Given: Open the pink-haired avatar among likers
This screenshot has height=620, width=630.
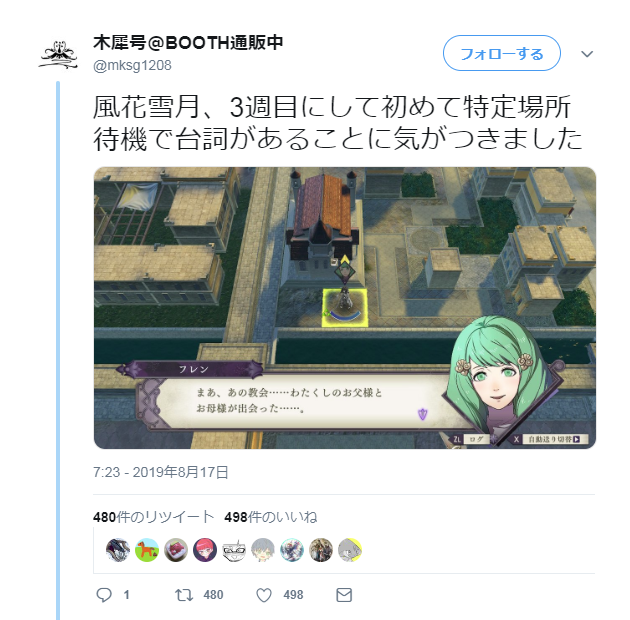Looking at the screenshot, I should [x=205, y=550].
